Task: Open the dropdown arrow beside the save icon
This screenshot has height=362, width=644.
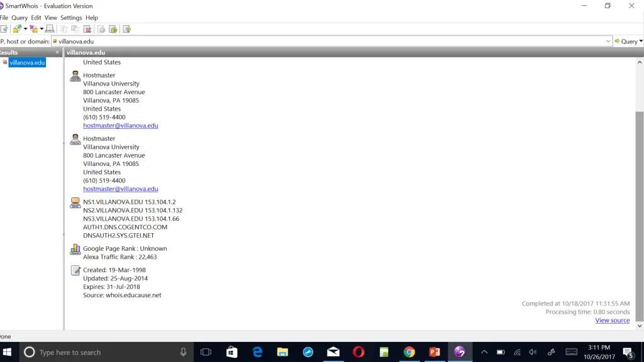Action: point(42,29)
